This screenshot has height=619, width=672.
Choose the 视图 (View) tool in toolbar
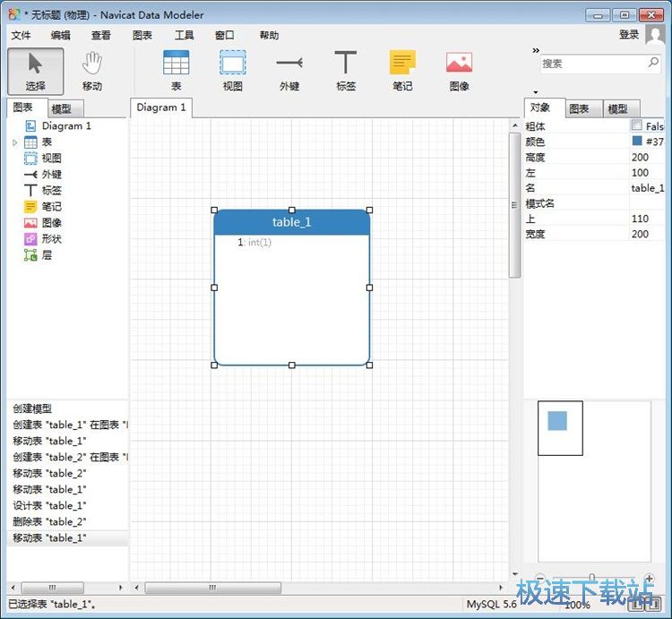point(233,71)
